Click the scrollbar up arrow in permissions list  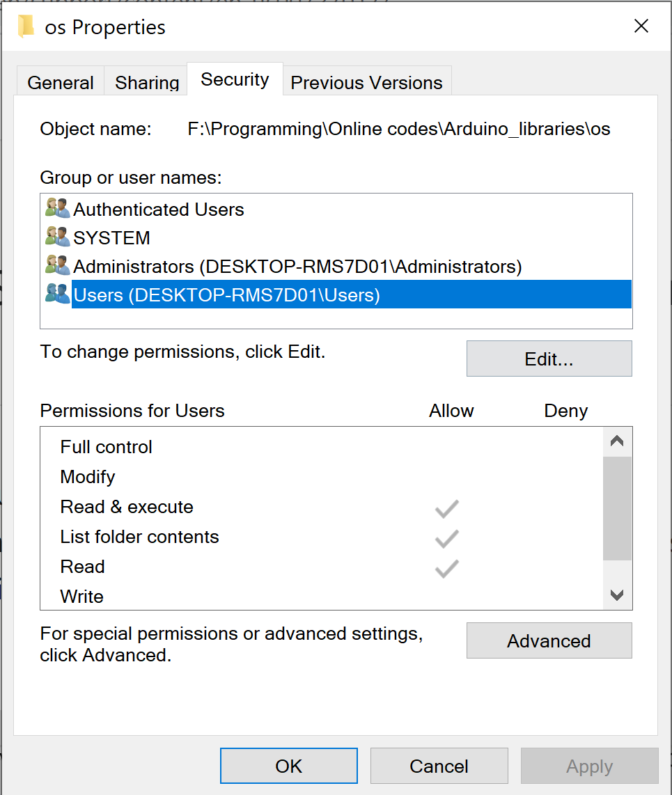(617, 440)
